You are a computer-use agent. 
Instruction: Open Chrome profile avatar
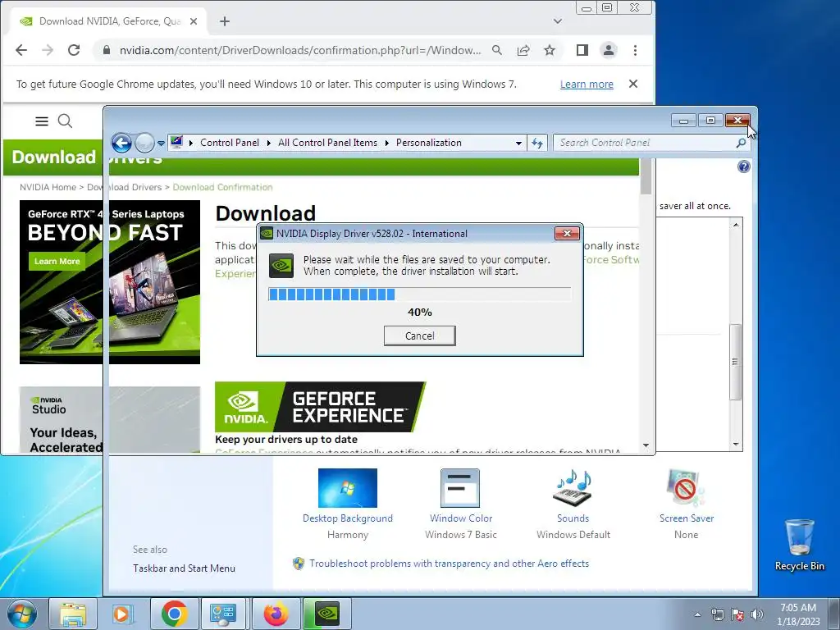click(609, 50)
